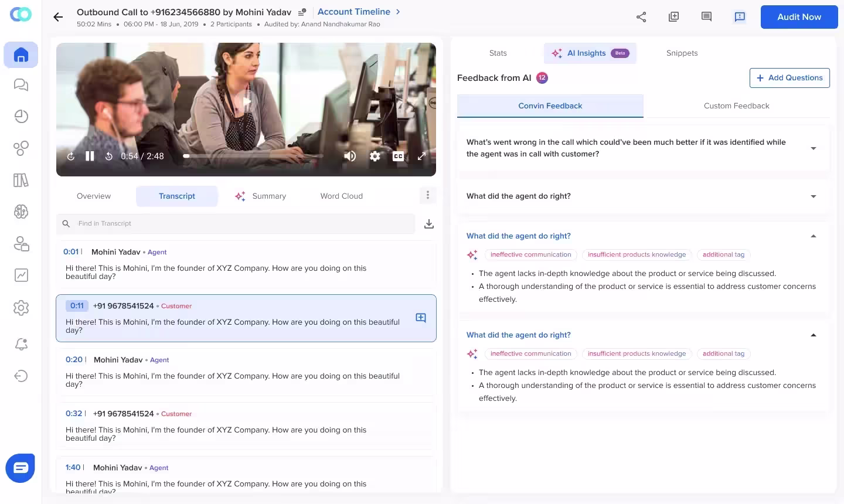Mute the video audio

(350, 156)
